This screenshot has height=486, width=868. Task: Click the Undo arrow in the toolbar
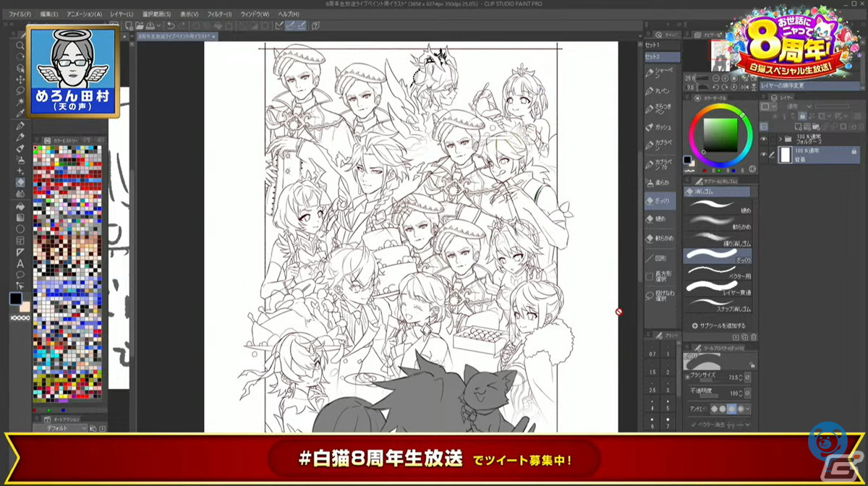(x=171, y=26)
